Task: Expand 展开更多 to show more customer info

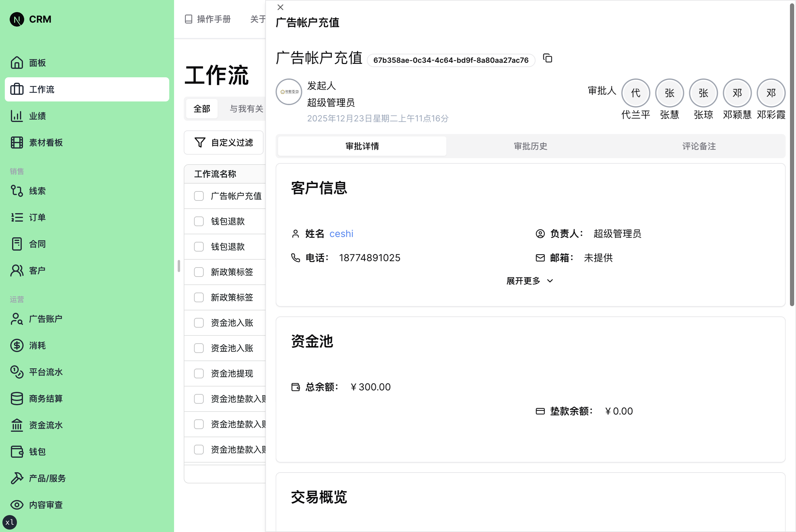Action: 523,280
